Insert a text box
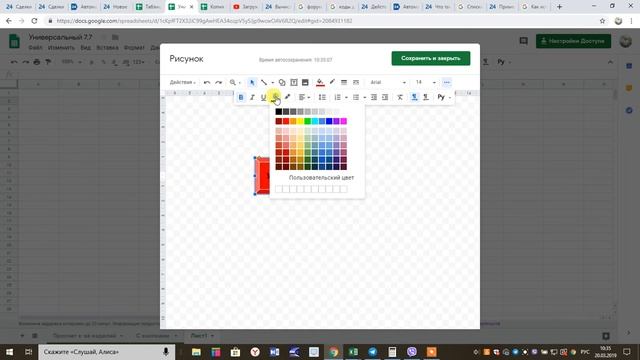 point(293,82)
